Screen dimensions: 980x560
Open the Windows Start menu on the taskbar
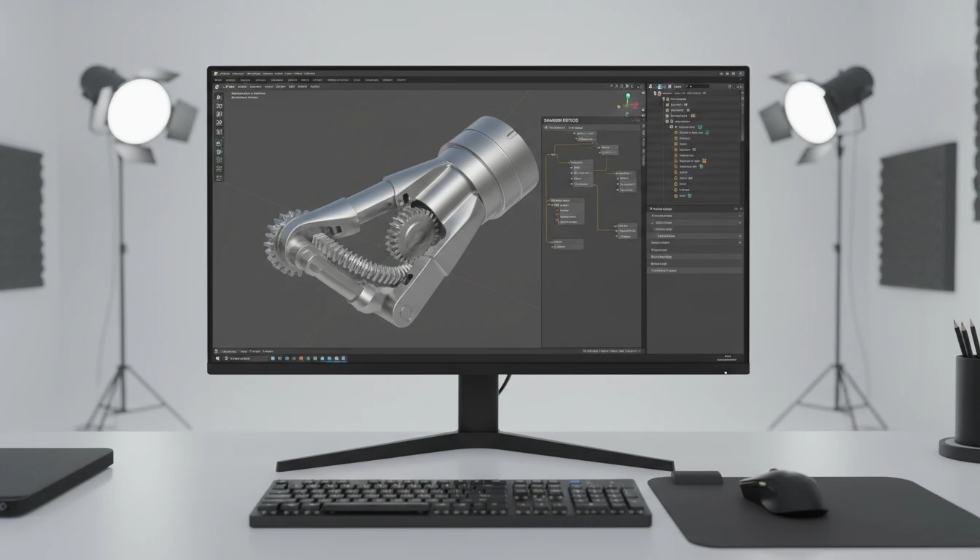[217, 358]
